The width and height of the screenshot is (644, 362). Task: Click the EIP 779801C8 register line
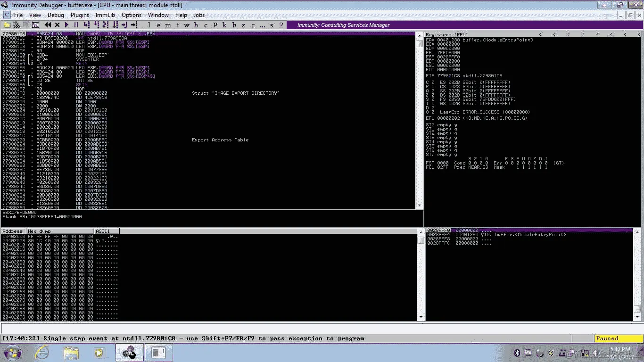click(464, 75)
